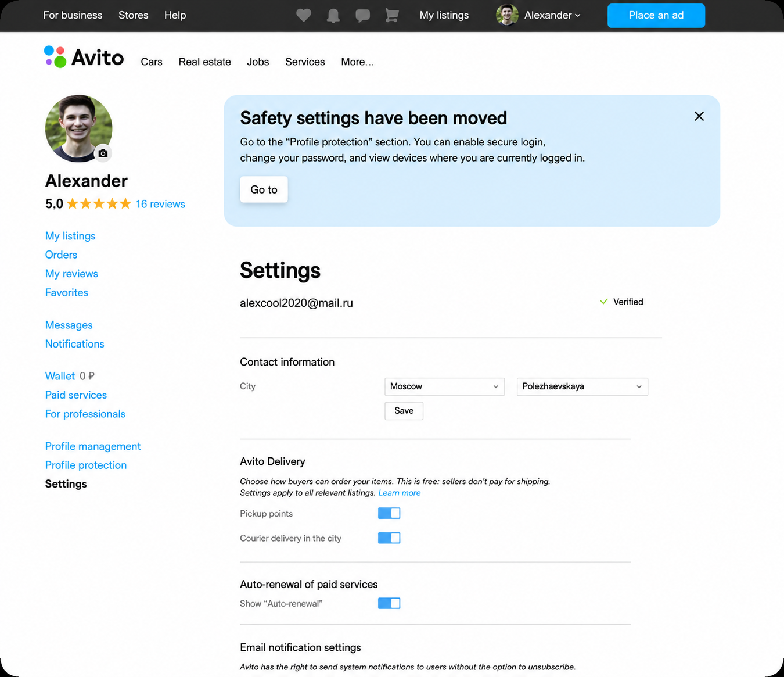The width and height of the screenshot is (784, 677).
Task: Select Settings in the sidebar
Action: (x=66, y=484)
